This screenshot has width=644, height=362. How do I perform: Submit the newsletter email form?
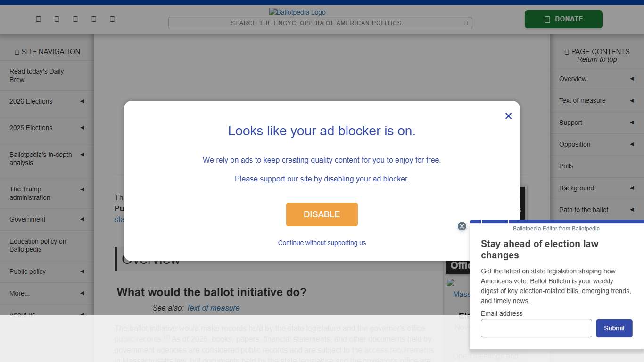click(x=614, y=328)
